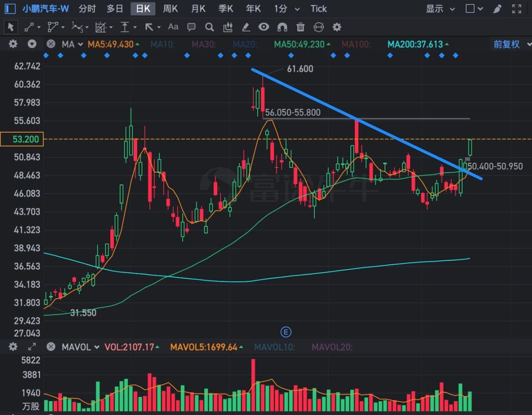Switch to 周K weekly chart tab
Viewport: 532px width, 415px height.
coord(170,8)
